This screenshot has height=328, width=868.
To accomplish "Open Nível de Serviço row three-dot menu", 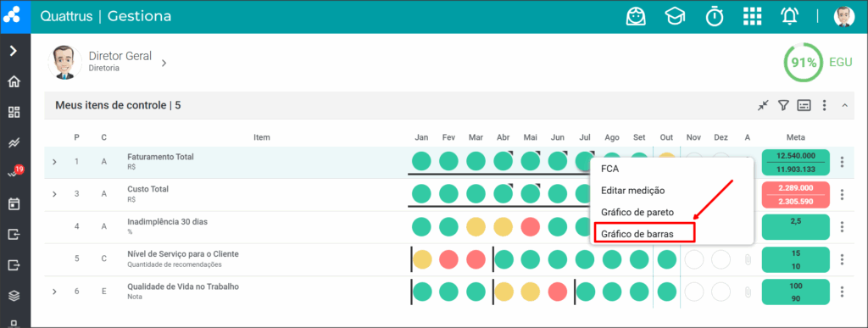I will (842, 259).
